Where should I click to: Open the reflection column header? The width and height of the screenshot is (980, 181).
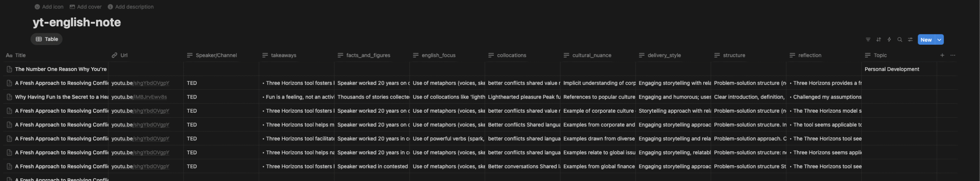click(x=824, y=55)
